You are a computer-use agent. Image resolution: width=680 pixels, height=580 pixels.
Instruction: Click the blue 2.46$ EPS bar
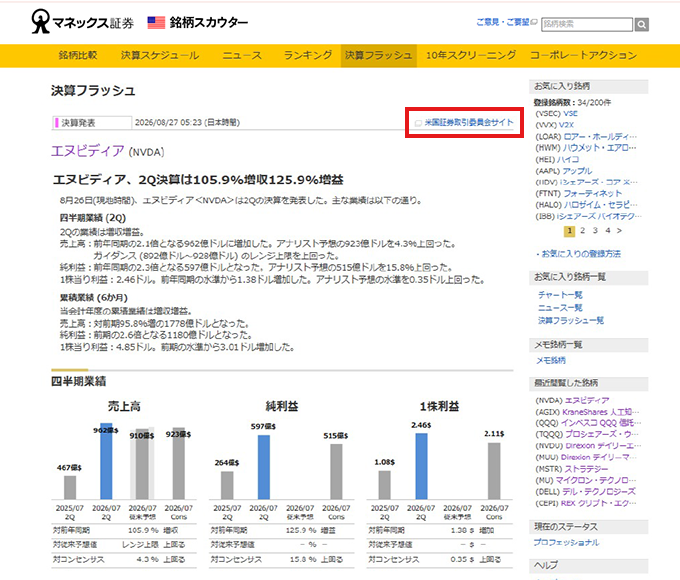pos(422,466)
